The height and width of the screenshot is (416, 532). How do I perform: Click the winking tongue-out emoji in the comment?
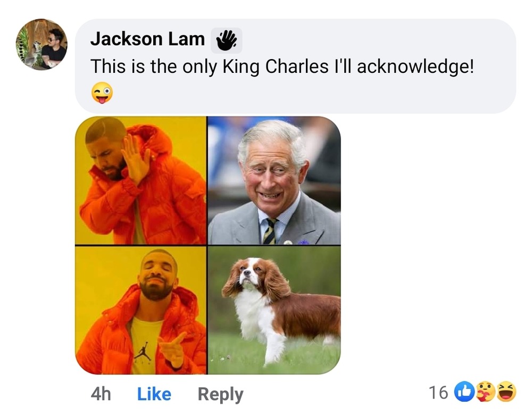tap(102, 94)
